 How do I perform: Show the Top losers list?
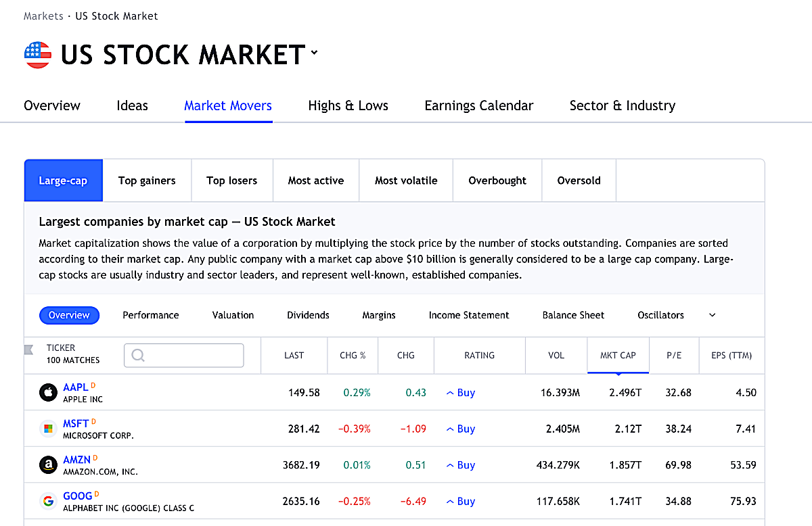click(232, 181)
